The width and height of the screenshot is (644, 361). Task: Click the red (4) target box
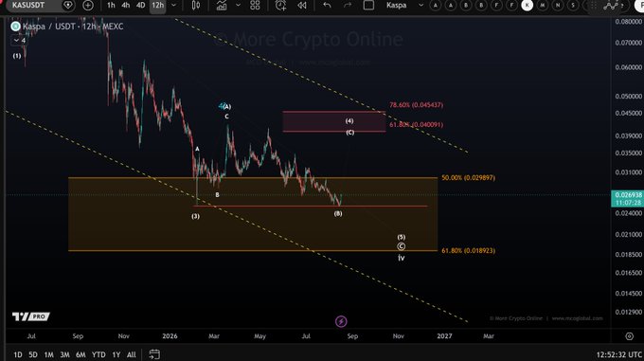coord(334,121)
